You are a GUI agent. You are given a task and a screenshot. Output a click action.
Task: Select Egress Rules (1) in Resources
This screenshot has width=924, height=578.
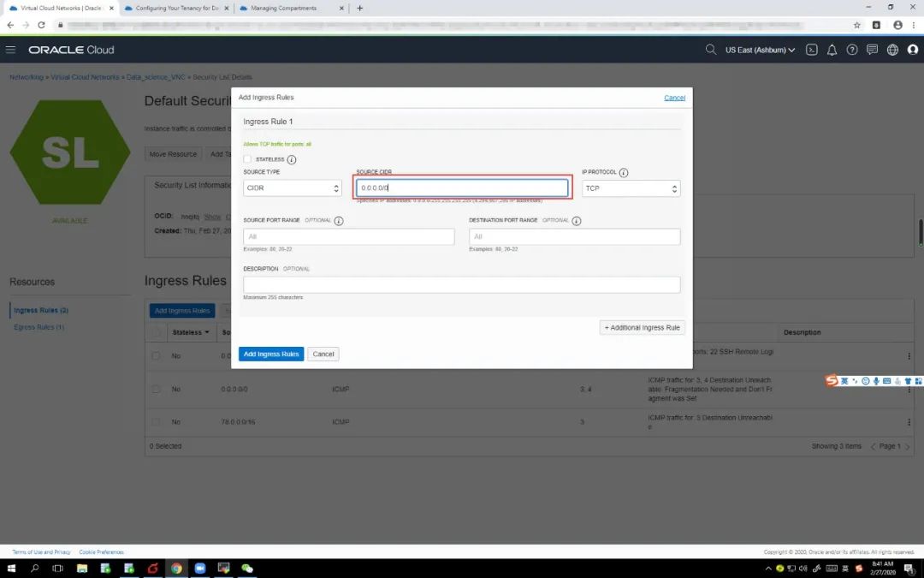click(38, 327)
